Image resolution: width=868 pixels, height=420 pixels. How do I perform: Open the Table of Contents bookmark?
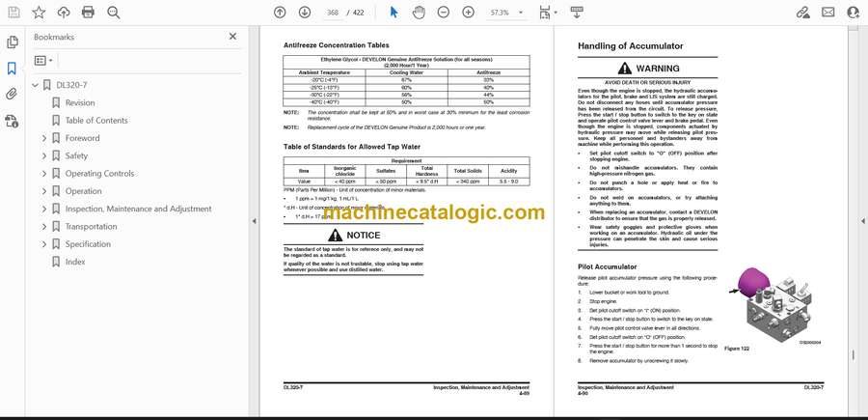(x=96, y=121)
